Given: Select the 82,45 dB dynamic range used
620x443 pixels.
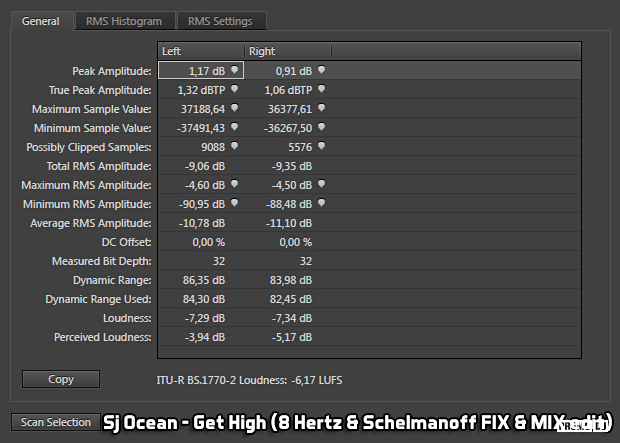Looking at the screenshot, I should (291, 299).
